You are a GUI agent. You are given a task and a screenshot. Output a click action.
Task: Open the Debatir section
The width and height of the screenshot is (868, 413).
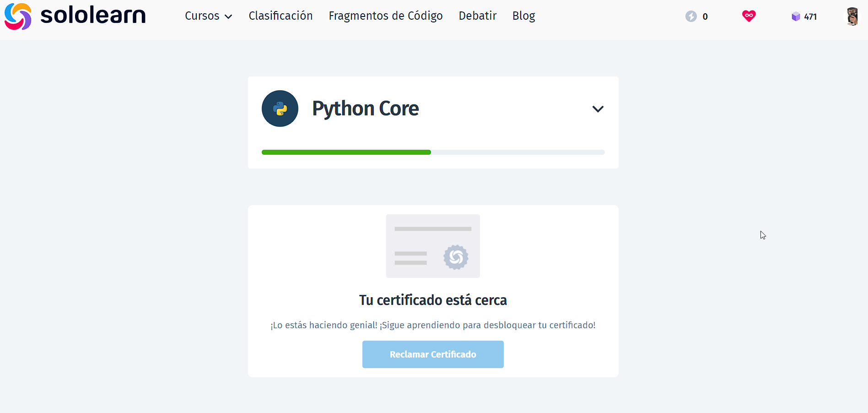click(478, 16)
